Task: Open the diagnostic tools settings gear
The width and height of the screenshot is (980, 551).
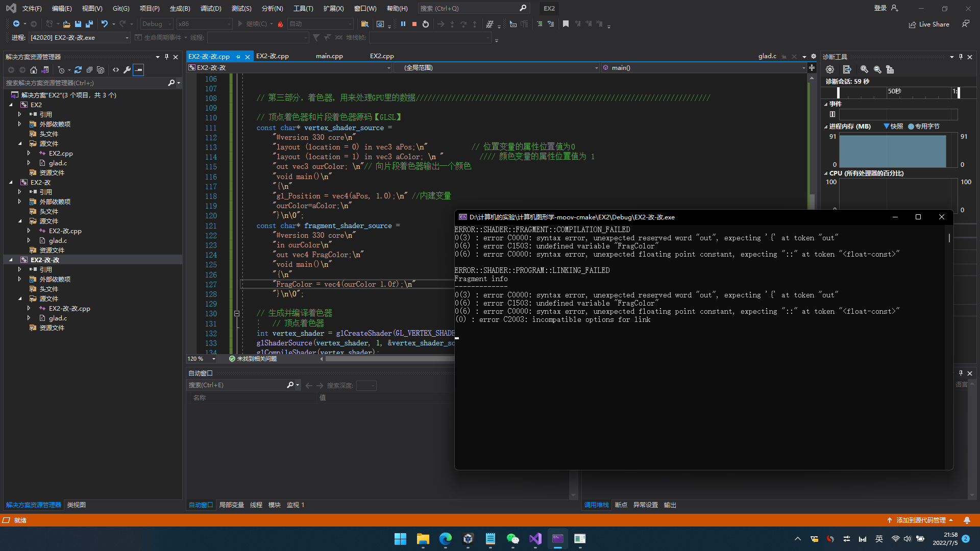Action: point(830,69)
